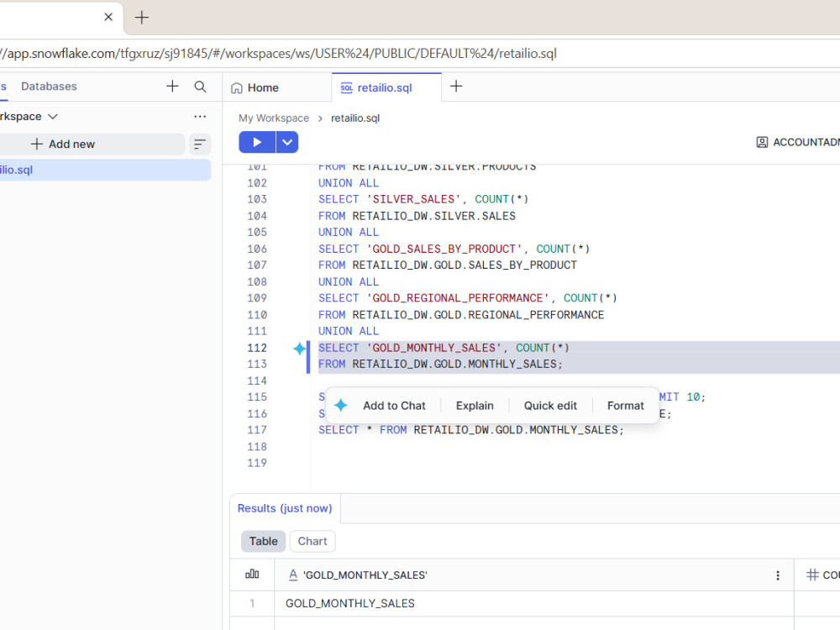The image size is (840, 630).
Task: Click the line with 'GOLD_REGIONAL_PERFORMANCE'
Action: point(468,298)
